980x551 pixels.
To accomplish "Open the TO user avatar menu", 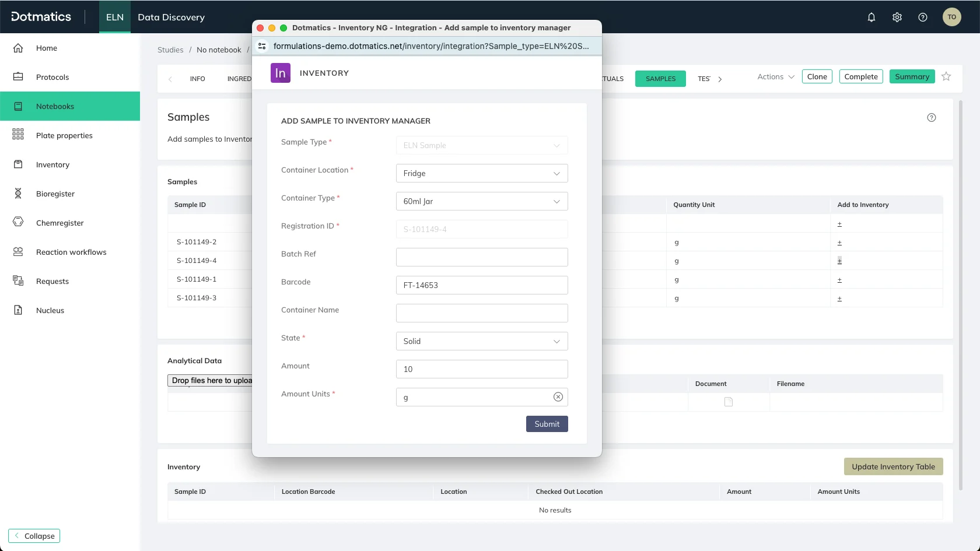I will pyautogui.click(x=952, y=17).
